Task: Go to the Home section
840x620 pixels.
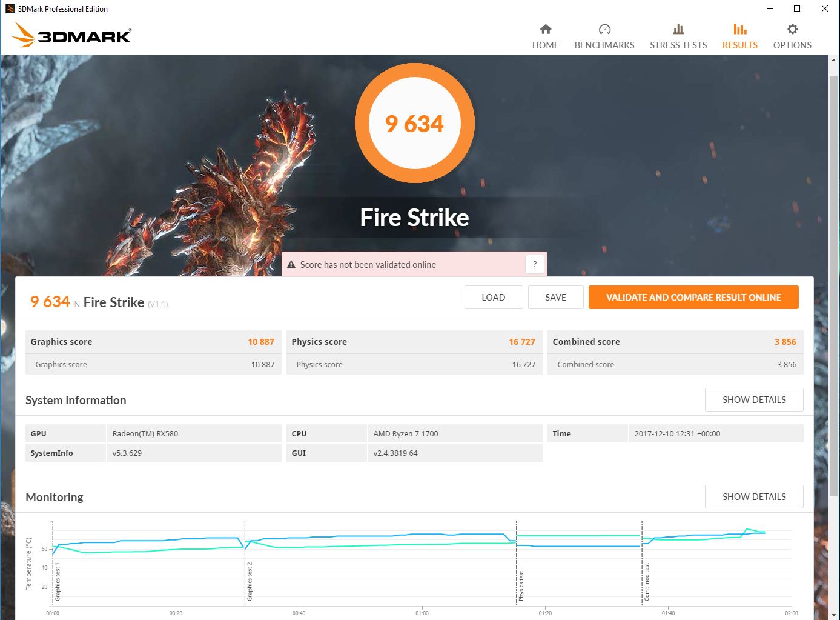Action: tap(546, 37)
